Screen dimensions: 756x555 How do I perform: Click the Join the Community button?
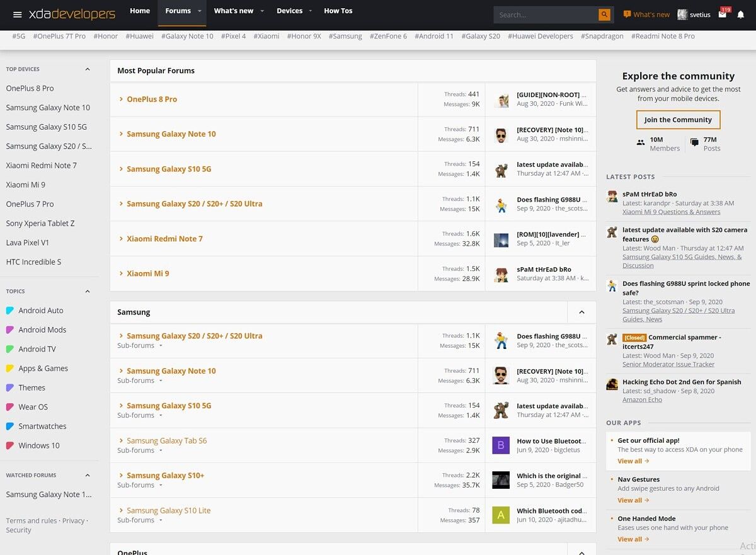point(678,119)
